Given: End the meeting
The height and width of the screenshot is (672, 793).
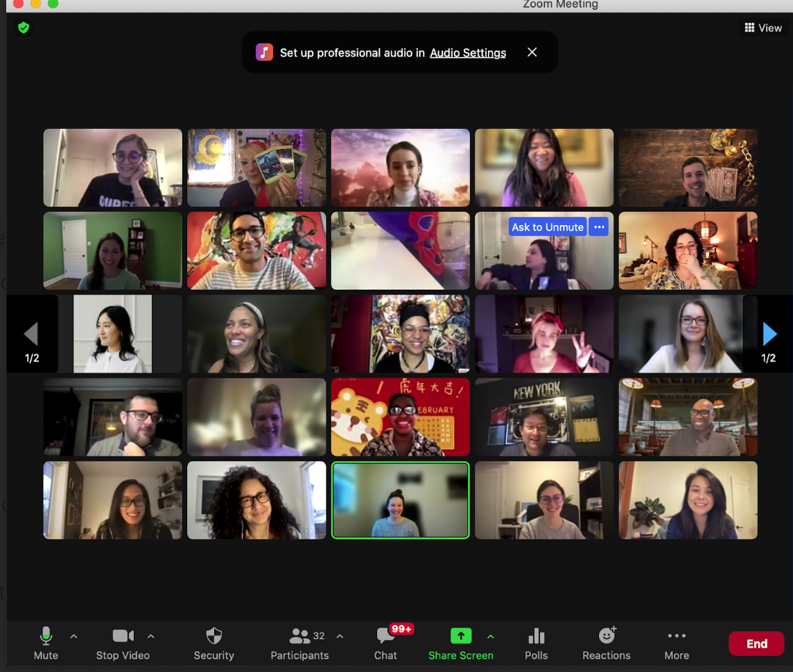Looking at the screenshot, I should [756, 643].
